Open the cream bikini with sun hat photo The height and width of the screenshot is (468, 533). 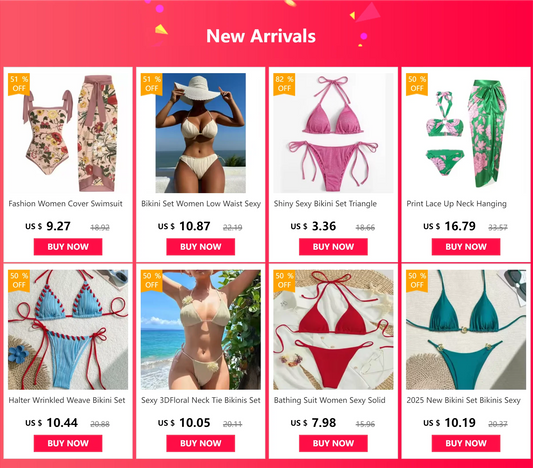coord(201,133)
